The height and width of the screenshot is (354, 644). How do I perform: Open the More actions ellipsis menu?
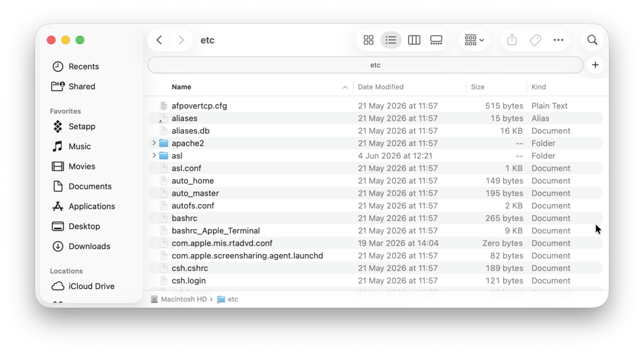558,40
